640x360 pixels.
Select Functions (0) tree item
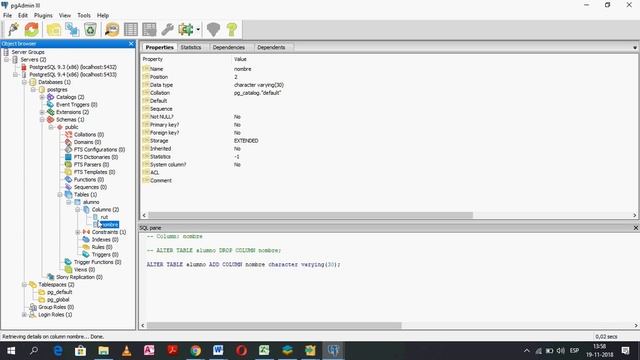tap(89, 180)
